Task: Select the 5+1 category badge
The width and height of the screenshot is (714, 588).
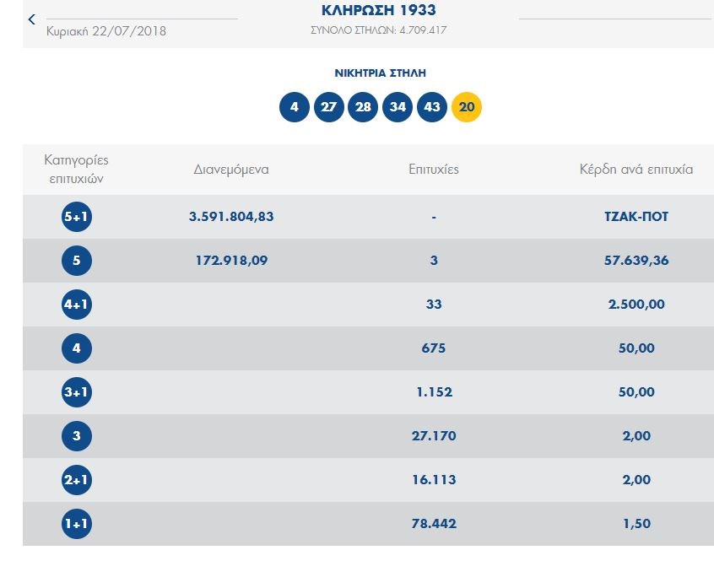Action: [76, 217]
